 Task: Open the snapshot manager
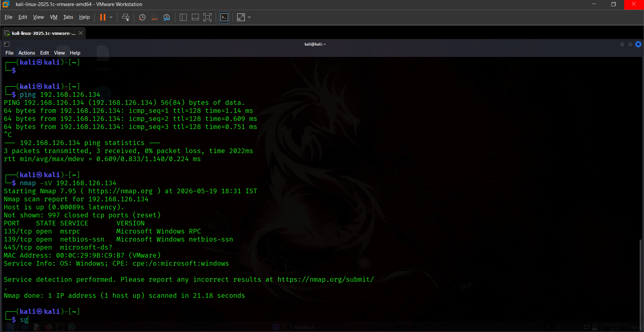coord(167,17)
